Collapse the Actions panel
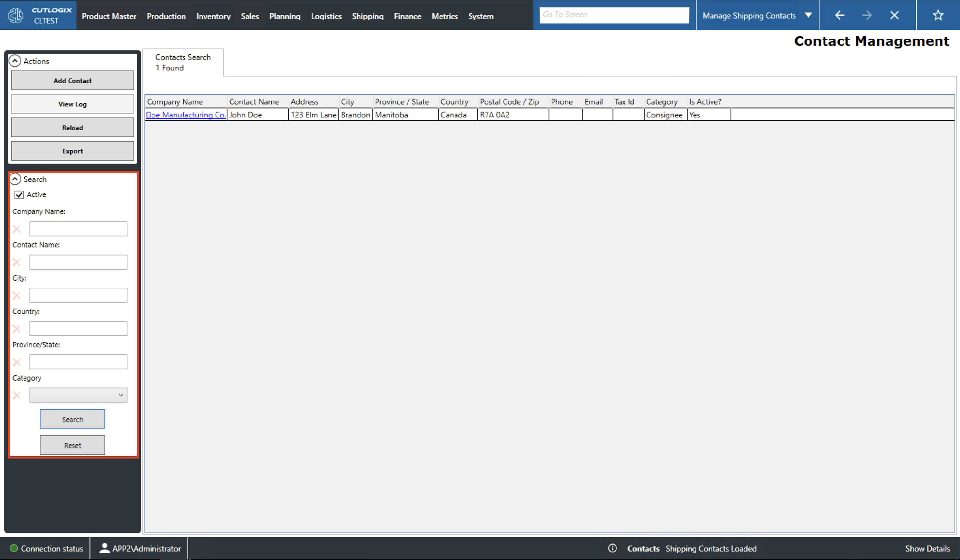Image resolution: width=960 pixels, height=560 pixels. (15, 61)
